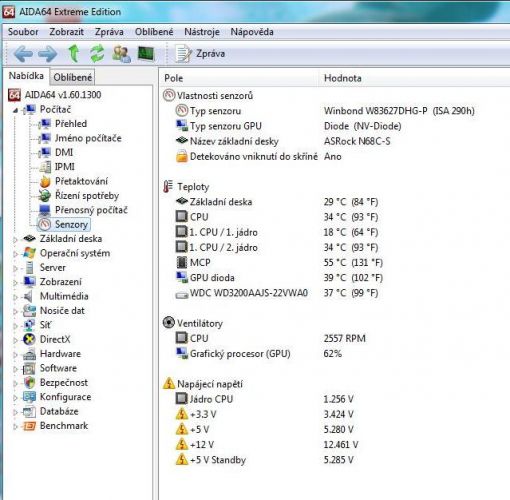Image resolution: width=510 pixels, height=500 pixels.
Task: Select Název základní desky row
Action: [283, 141]
